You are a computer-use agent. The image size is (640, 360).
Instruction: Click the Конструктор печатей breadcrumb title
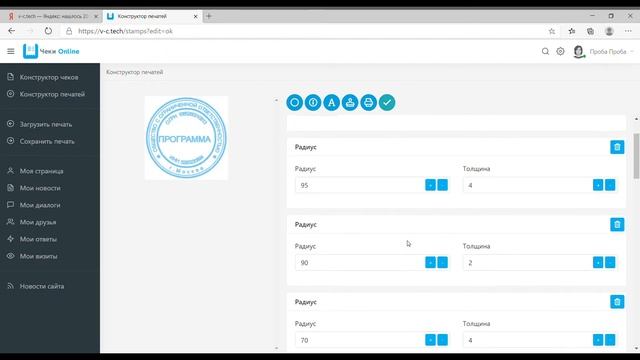(135, 72)
